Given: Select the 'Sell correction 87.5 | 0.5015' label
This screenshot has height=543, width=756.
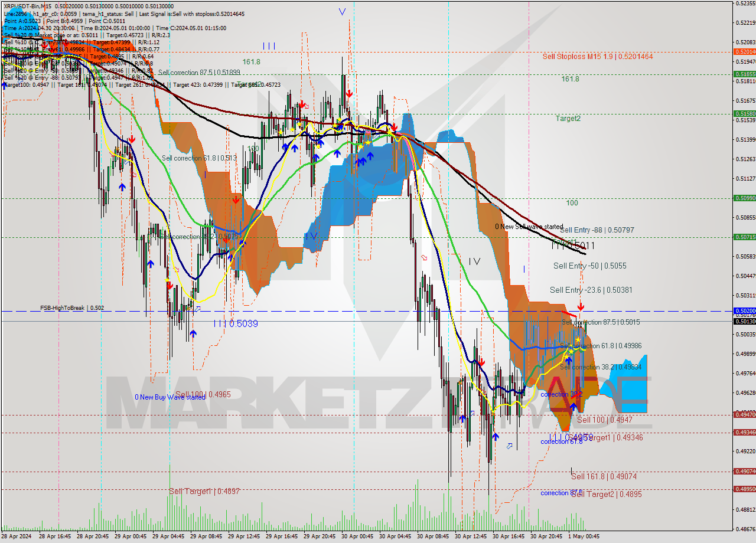Looking at the screenshot, I should [601, 322].
